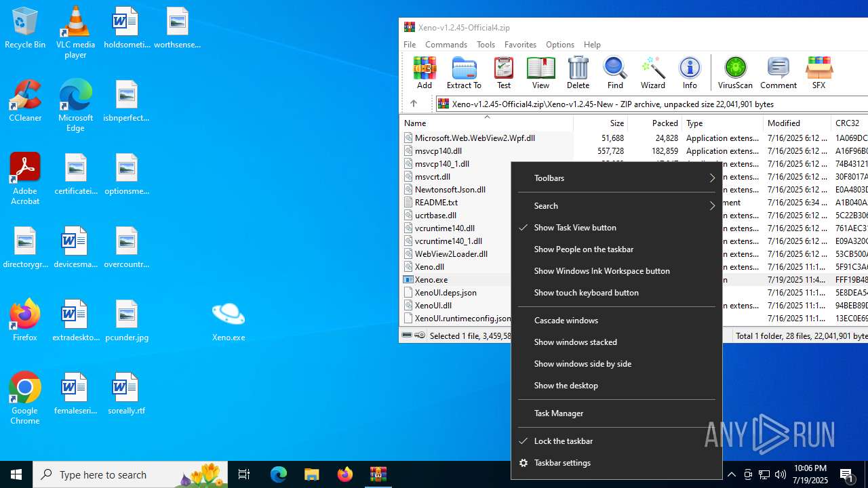The width and height of the screenshot is (868, 488).
Task: Select the Xeno.exe desktop icon
Action: (x=229, y=320)
